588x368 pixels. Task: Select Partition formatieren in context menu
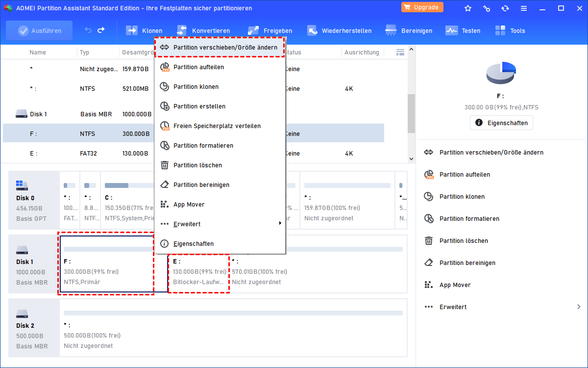point(220,146)
